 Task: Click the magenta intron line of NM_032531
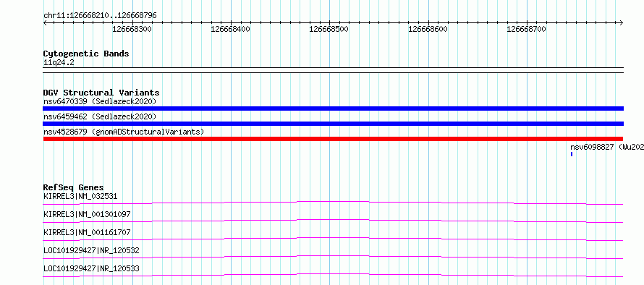click(333, 202)
